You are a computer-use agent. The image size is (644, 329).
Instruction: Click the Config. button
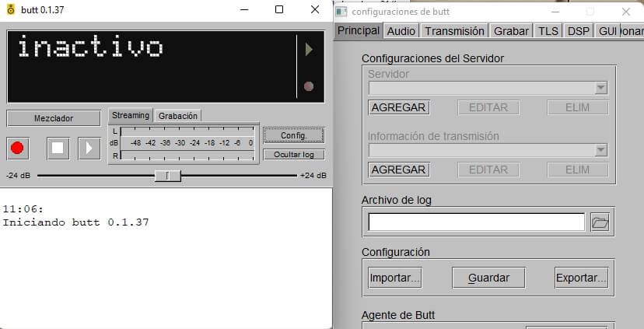click(294, 135)
